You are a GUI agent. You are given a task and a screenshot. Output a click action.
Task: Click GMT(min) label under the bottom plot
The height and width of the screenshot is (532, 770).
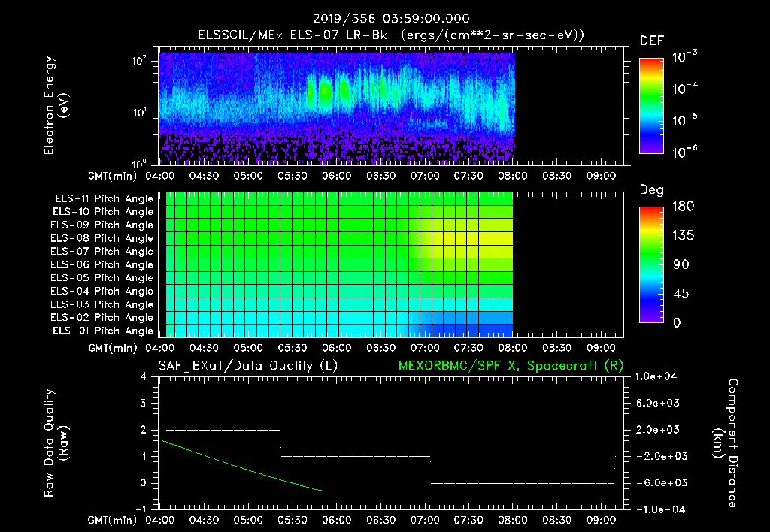113,520
